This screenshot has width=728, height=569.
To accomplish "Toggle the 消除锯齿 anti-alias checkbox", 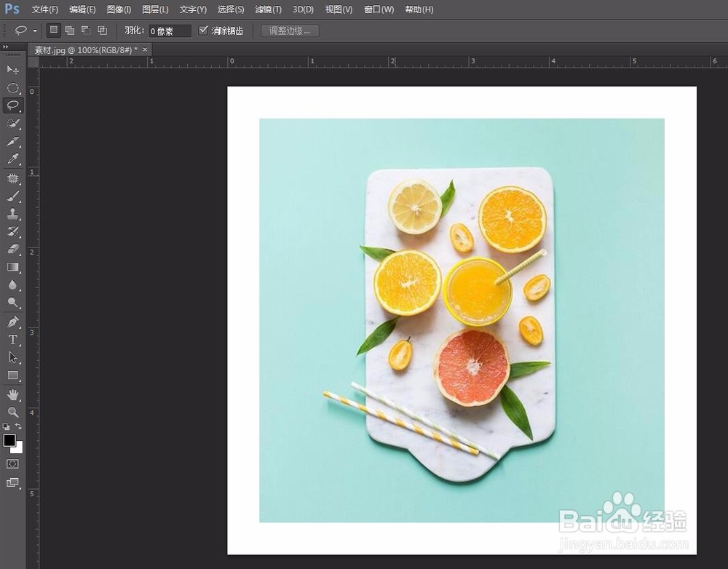I will coord(203,31).
